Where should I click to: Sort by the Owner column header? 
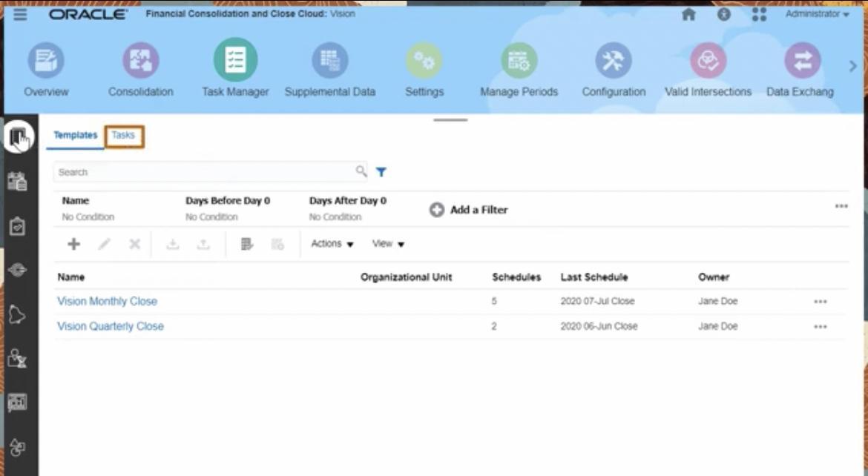point(714,277)
